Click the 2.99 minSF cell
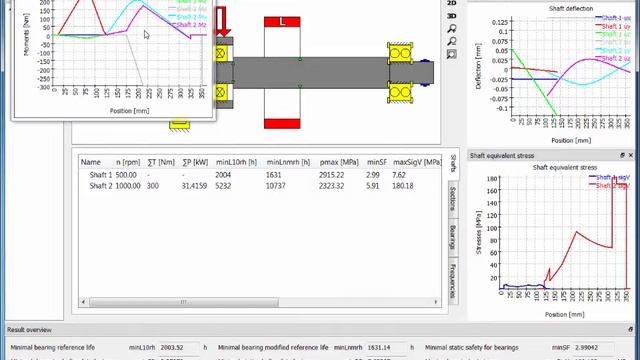Viewport: 640px width, 360px height. pos(373,175)
